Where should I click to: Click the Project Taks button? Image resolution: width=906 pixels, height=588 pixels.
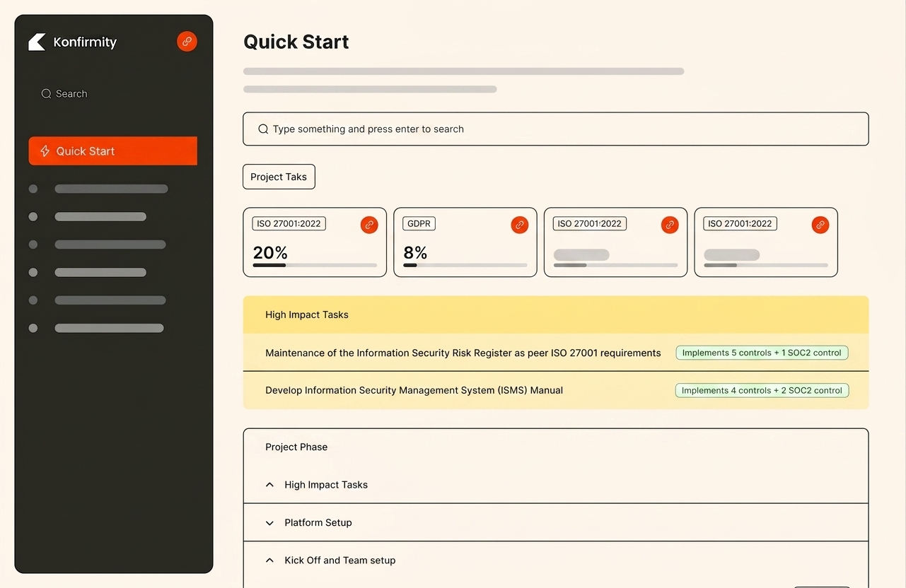279,177
